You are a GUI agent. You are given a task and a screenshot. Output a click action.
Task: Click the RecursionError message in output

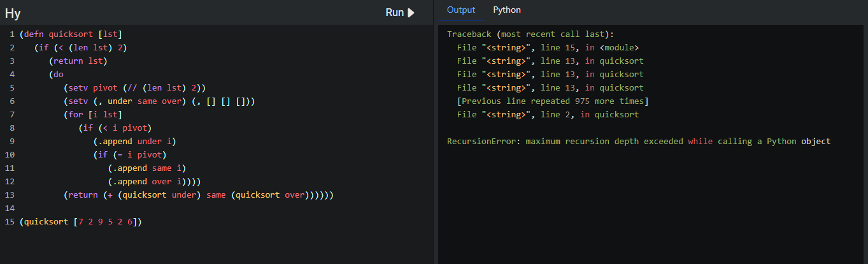point(639,142)
